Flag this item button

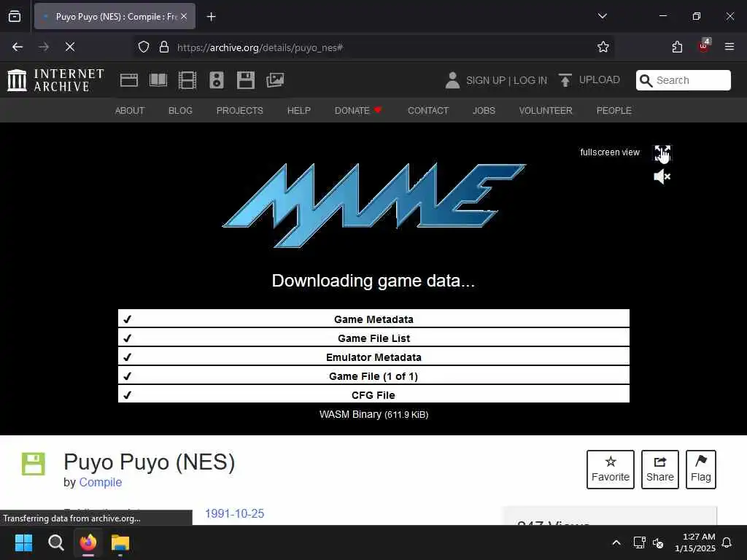[x=701, y=469]
